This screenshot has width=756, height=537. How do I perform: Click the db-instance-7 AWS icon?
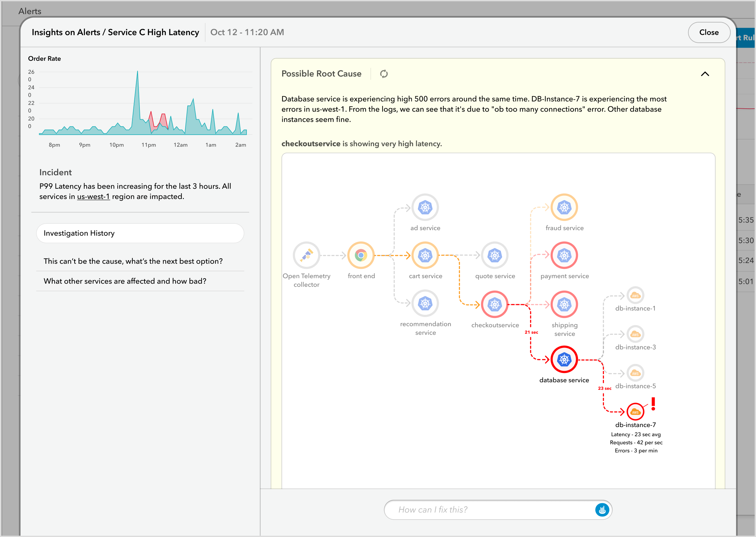[x=635, y=412]
